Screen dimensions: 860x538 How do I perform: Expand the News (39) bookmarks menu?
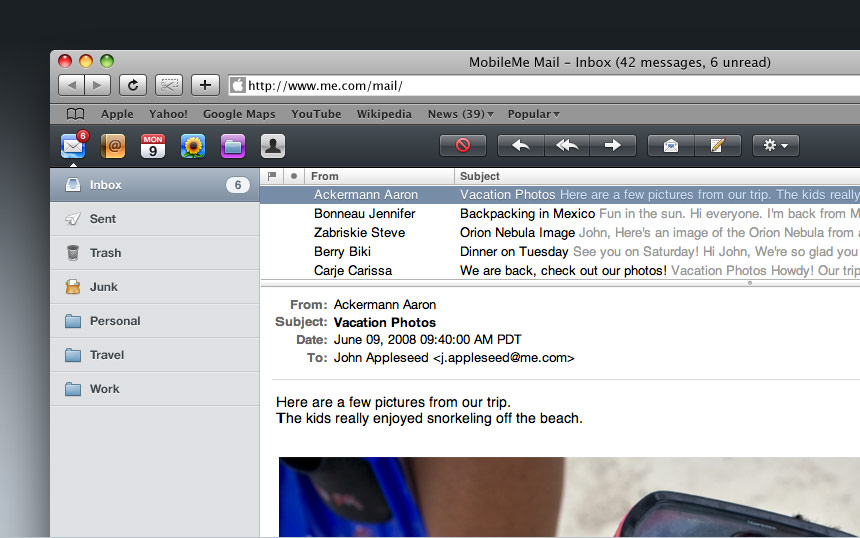pyautogui.click(x=461, y=114)
